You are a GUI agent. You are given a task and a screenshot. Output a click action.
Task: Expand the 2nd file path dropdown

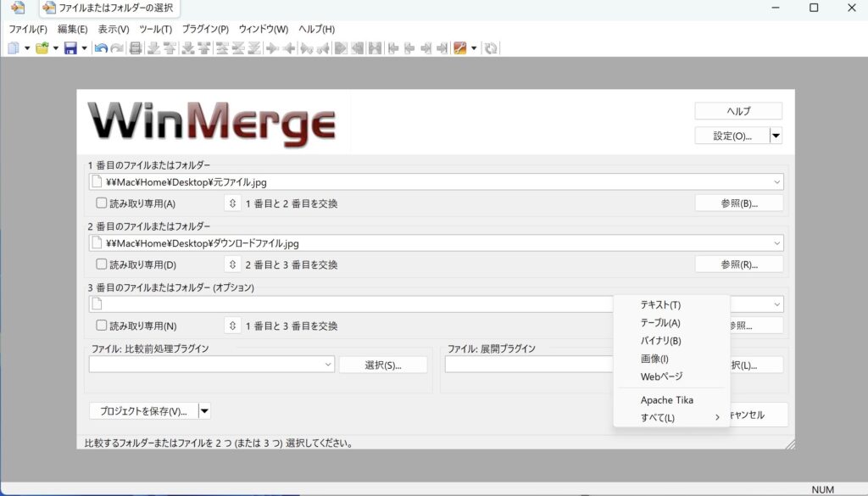pyautogui.click(x=776, y=243)
